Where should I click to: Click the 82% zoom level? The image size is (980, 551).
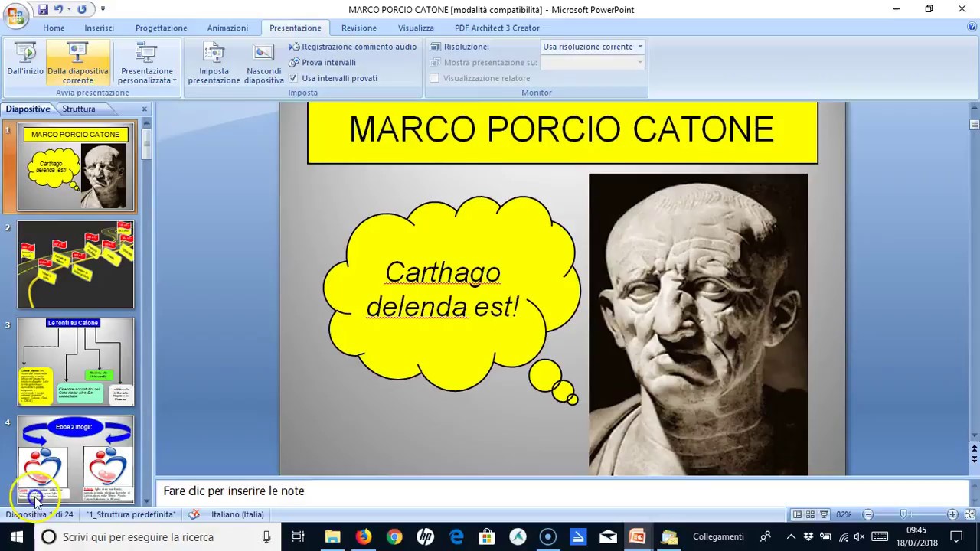(844, 514)
